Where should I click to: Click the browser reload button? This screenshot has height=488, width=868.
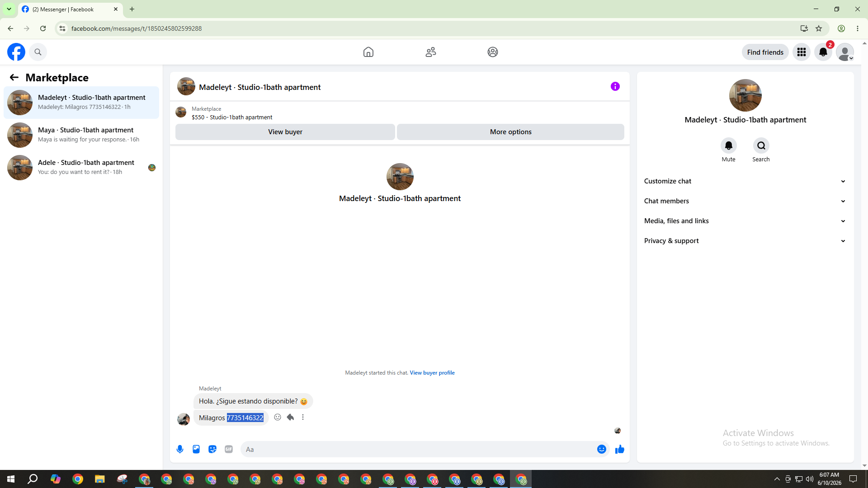pos(43,28)
